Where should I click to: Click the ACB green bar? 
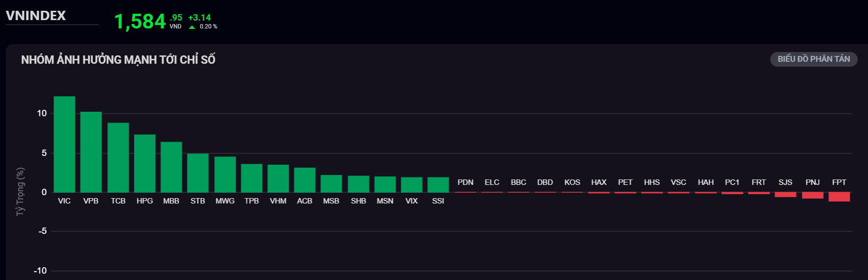tap(305, 180)
